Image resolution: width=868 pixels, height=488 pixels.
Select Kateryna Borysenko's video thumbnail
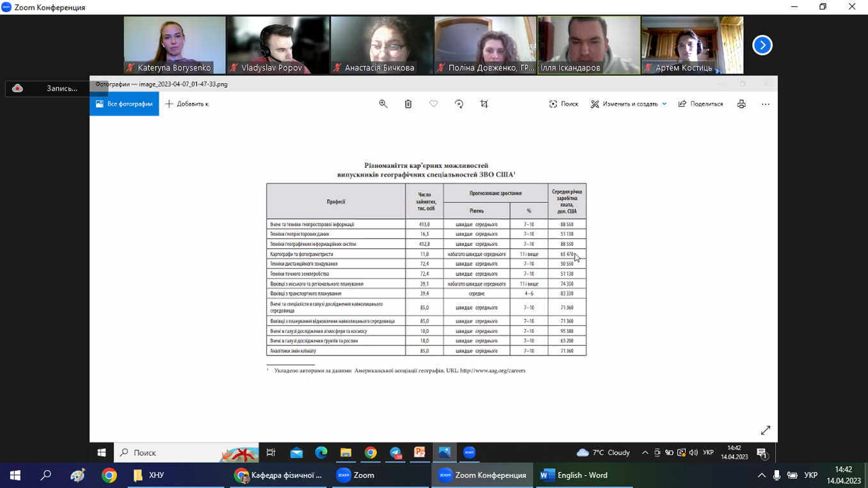click(174, 45)
